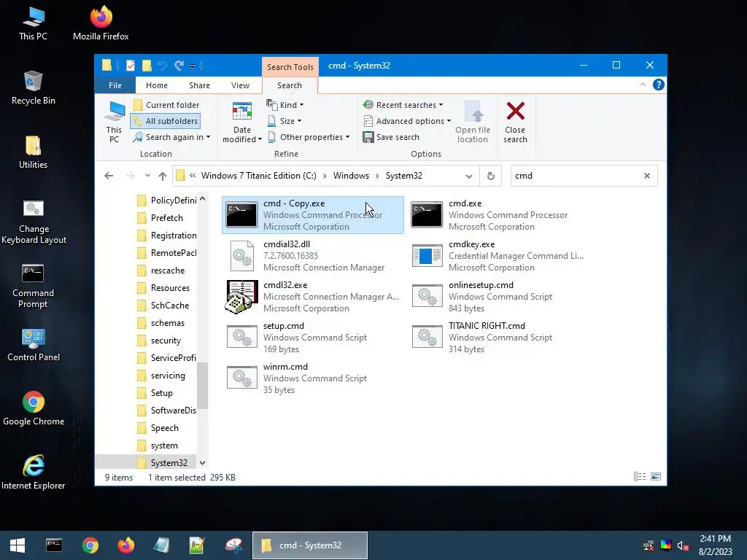Open Recent locations dropdown arrow

tap(147, 176)
